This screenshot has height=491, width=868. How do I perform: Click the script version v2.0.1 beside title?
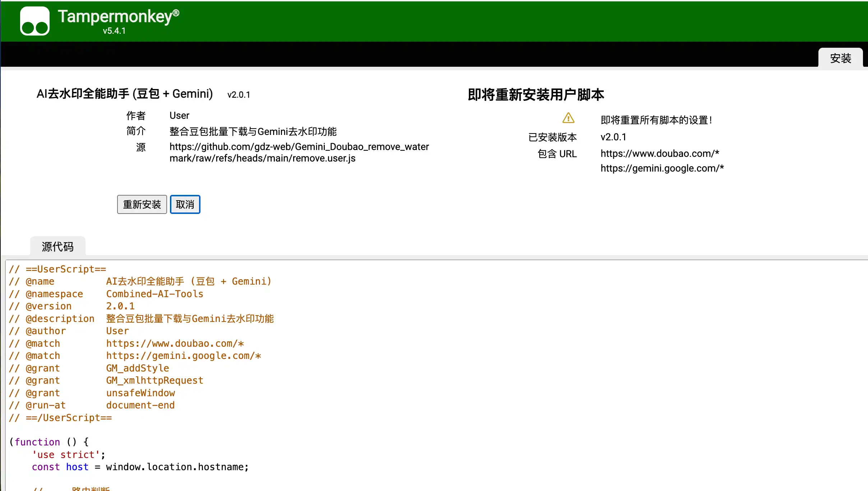click(239, 95)
